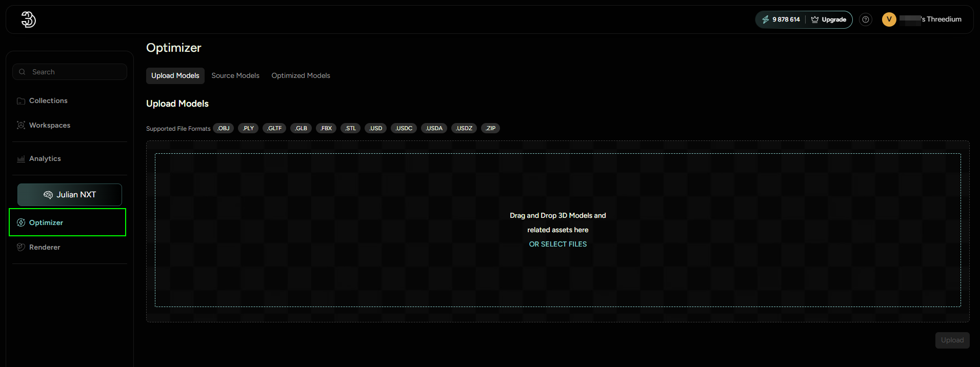Image resolution: width=980 pixels, height=367 pixels.
Task: Click the Analytics chart icon
Action: coord(21,159)
